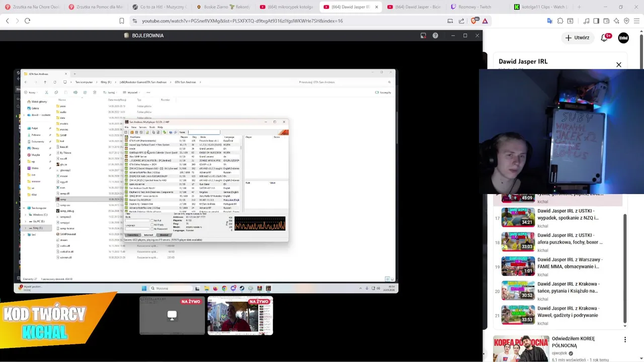Open the Tools menu in San Andreas Multiplayer
Image resolution: width=644 pixels, height=362 pixels.
[x=152, y=127]
